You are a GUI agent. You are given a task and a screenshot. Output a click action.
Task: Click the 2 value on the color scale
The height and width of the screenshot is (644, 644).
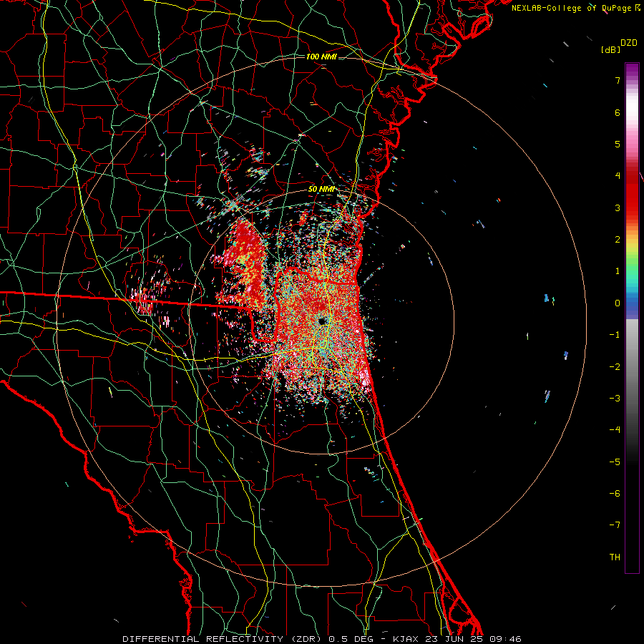618,240
